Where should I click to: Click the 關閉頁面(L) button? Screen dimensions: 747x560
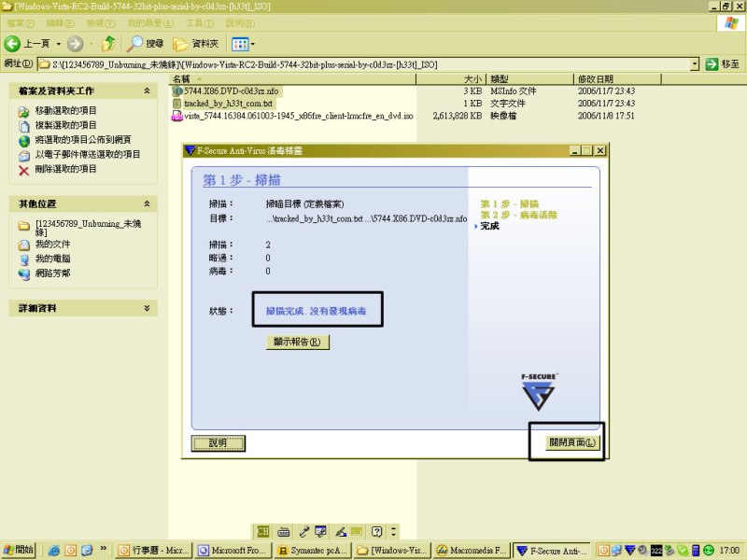pos(572,442)
